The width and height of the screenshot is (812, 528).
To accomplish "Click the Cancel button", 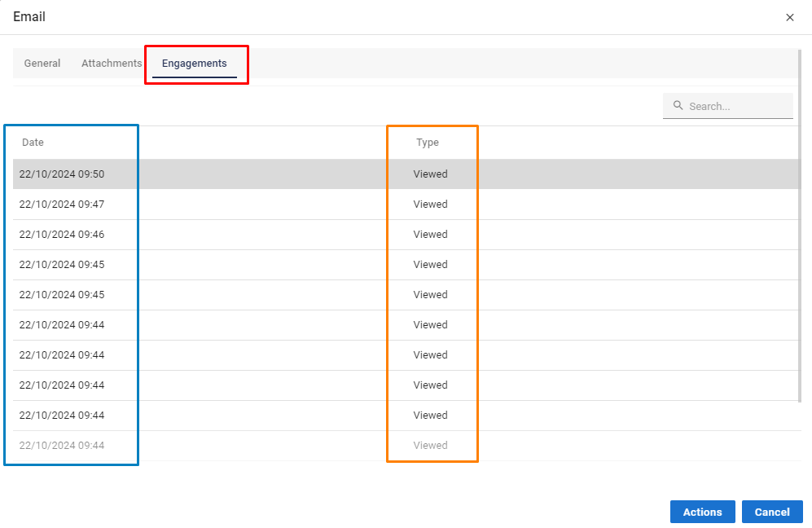I will click(771, 512).
